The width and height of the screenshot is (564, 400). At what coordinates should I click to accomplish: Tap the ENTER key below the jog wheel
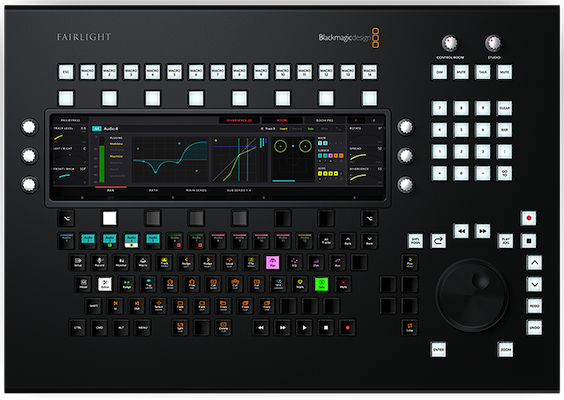[x=438, y=349]
